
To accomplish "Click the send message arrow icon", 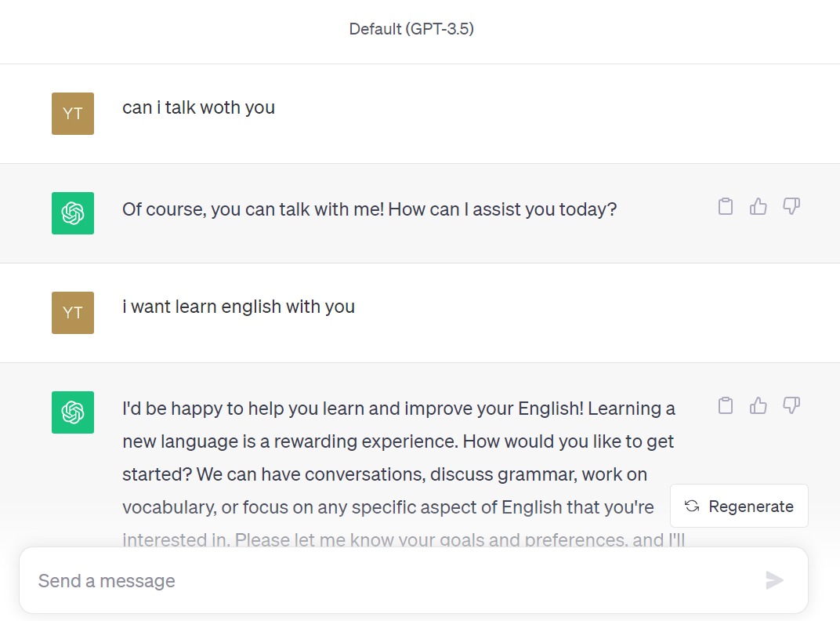I will click(x=774, y=580).
